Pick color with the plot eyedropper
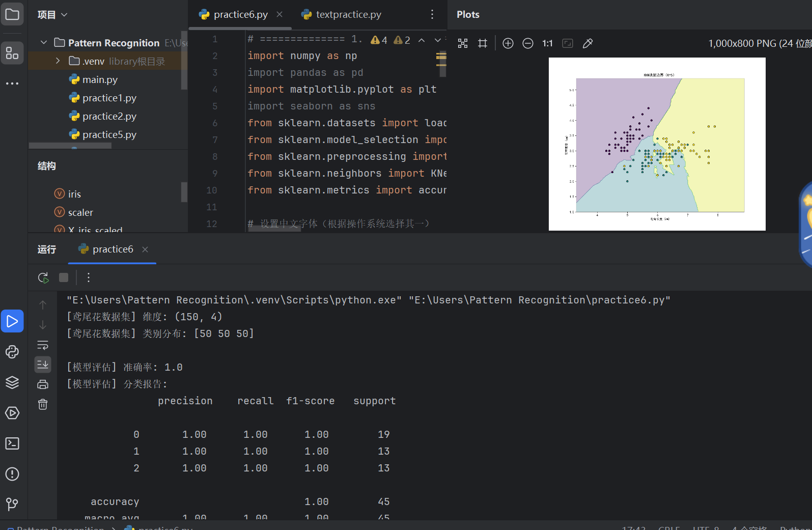Image resolution: width=812 pixels, height=530 pixels. (x=587, y=43)
